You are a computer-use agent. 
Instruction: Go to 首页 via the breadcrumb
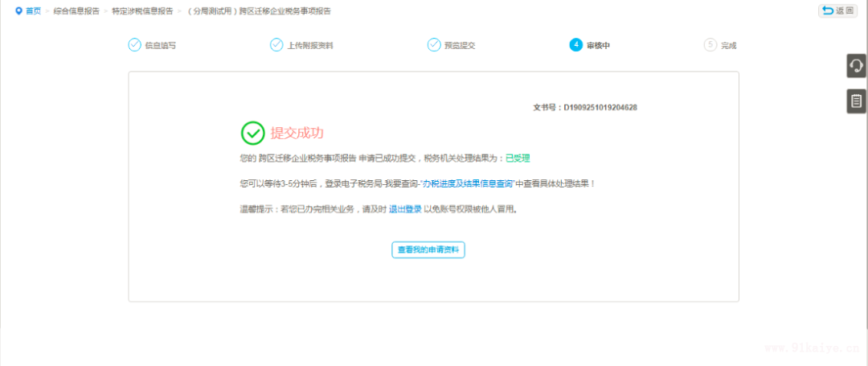33,11
